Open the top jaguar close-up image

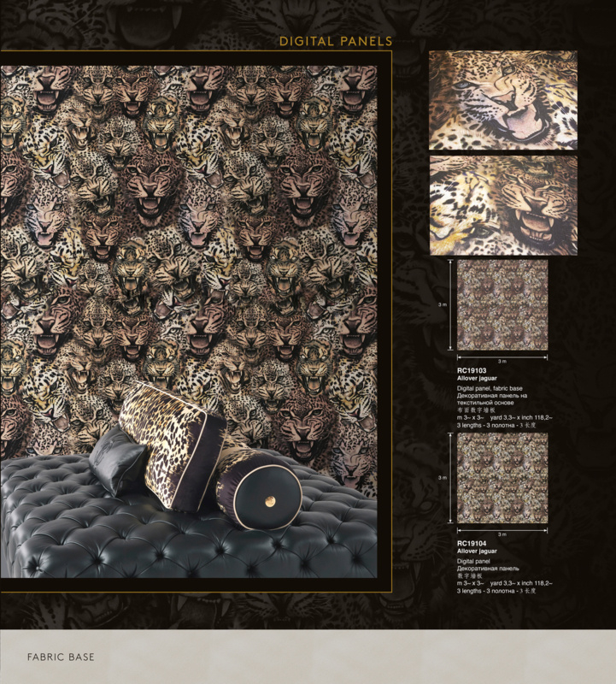(x=503, y=100)
